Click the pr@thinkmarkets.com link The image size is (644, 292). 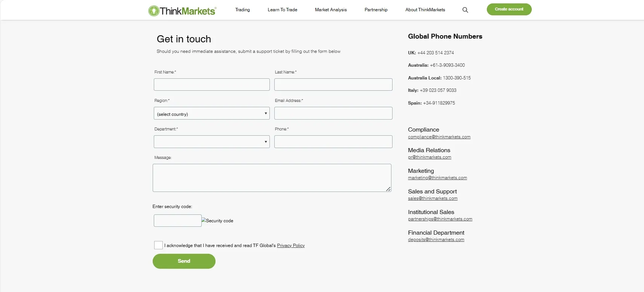click(x=430, y=157)
